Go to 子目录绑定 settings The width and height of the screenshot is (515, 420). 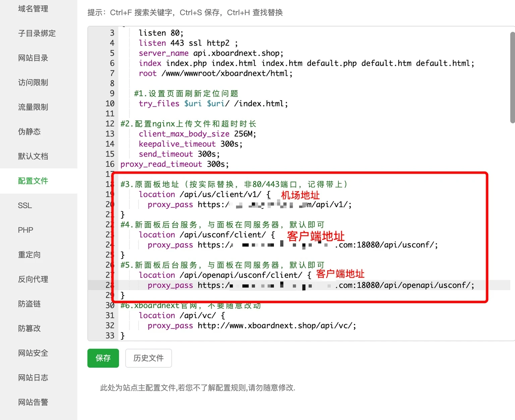37,33
